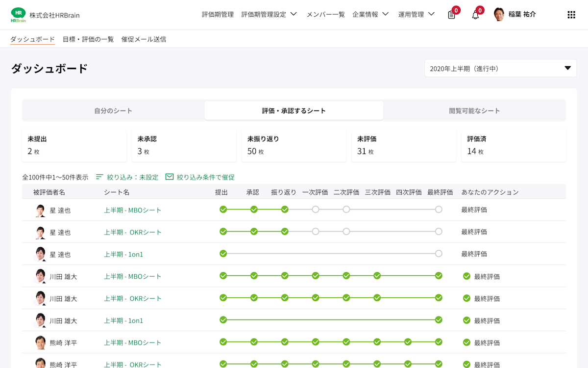
Task: Click the シート名 column header
Action: (117, 192)
